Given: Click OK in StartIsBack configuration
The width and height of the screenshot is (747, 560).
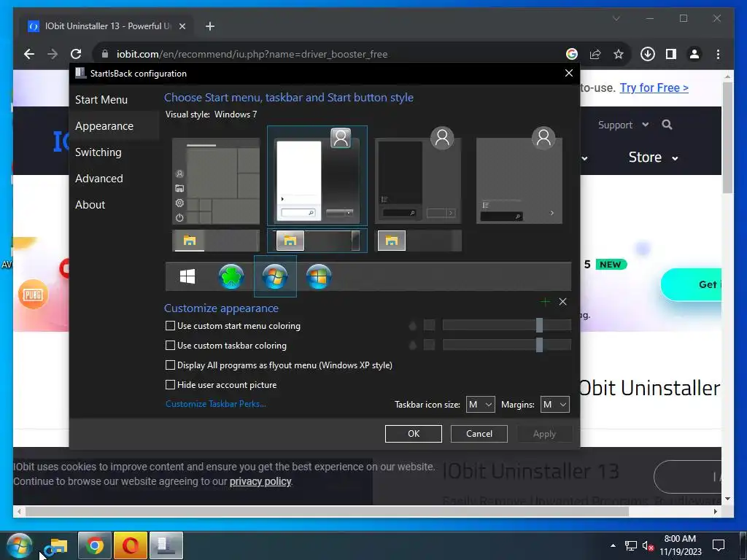Looking at the screenshot, I should click(x=414, y=434).
